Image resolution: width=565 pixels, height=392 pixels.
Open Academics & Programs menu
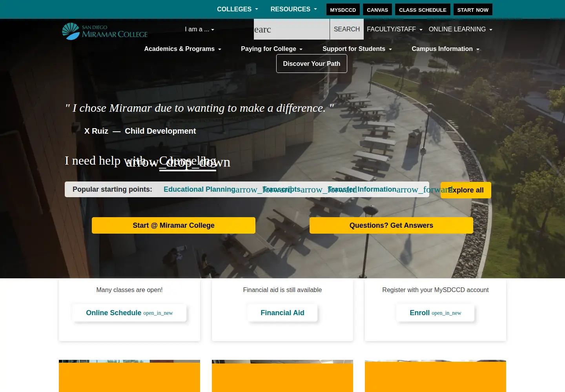183,49
